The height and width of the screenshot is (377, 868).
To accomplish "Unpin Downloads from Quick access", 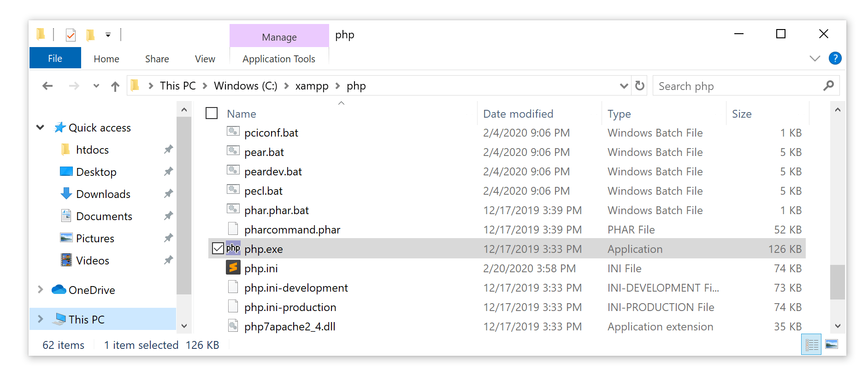I will (169, 194).
